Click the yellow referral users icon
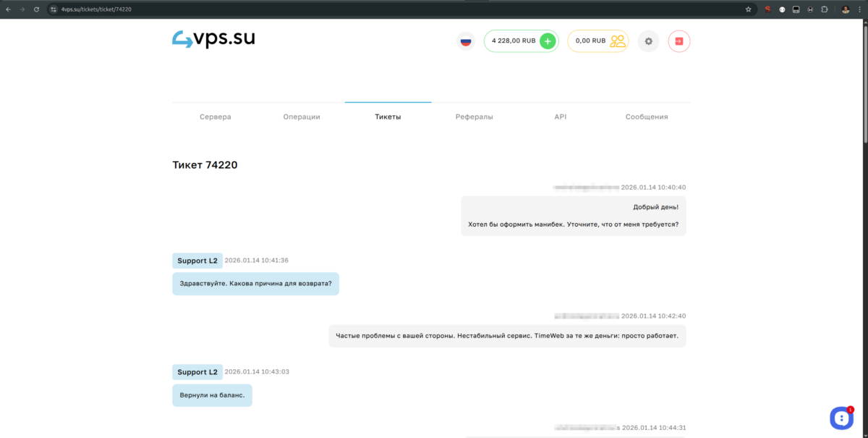 pyautogui.click(x=617, y=41)
